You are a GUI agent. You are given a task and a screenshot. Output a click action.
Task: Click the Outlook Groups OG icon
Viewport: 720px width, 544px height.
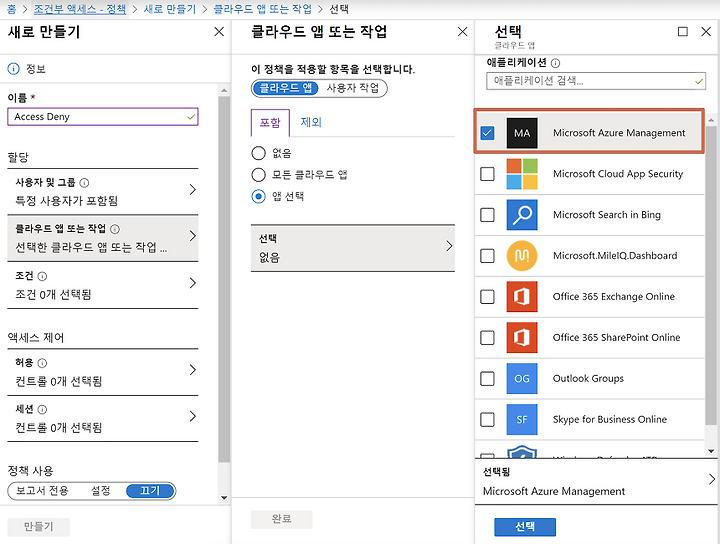pyautogui.click(x=522, y=378)
